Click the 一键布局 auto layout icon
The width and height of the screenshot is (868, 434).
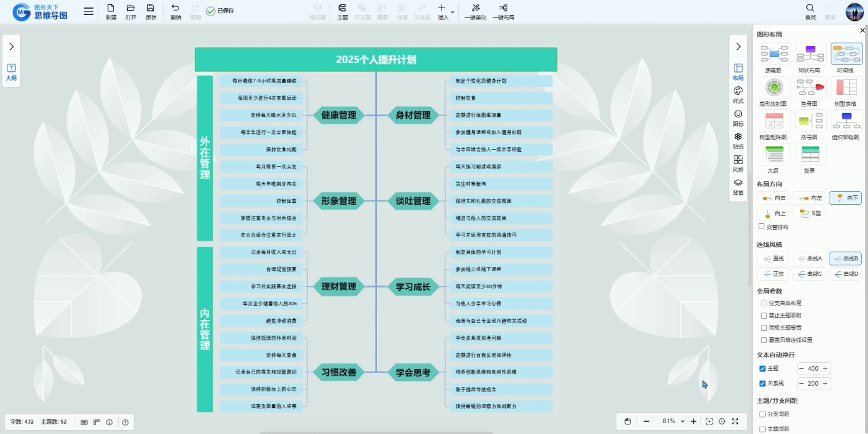point(503,8)
